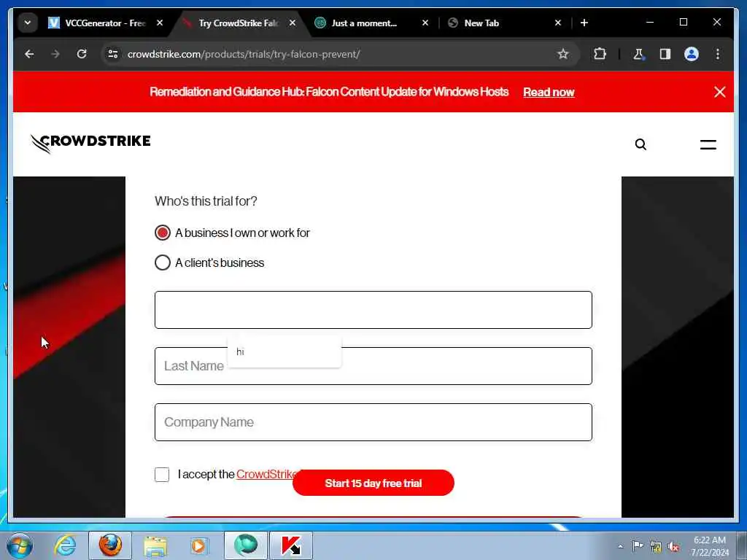Click the Last Name field

(x=373, y=366)
